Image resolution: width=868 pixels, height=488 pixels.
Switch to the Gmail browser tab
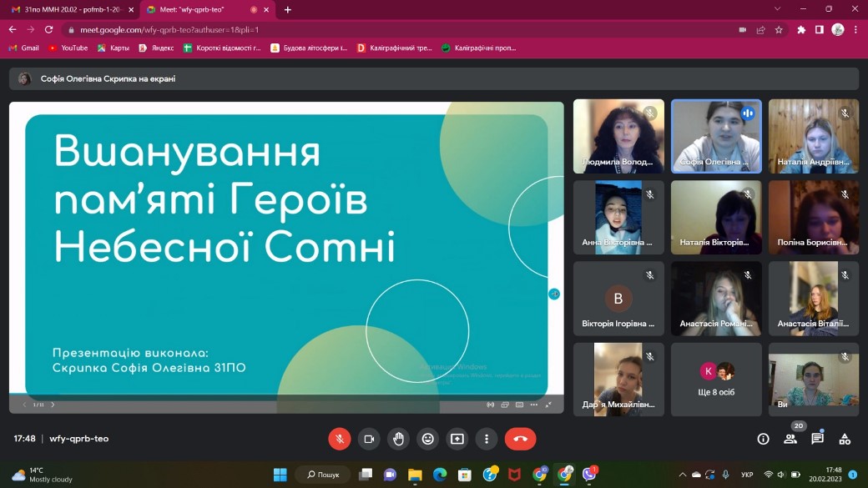[x=71, y=9]
